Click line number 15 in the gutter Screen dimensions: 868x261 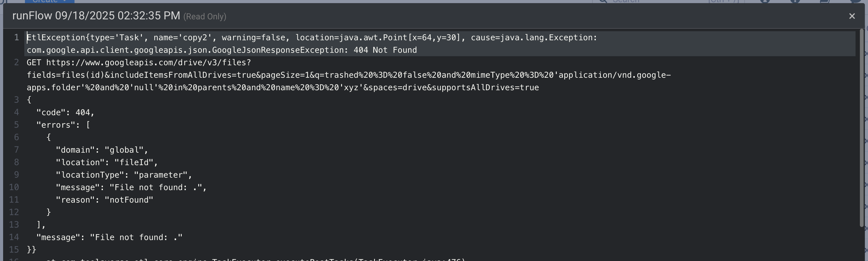[14, 249]
